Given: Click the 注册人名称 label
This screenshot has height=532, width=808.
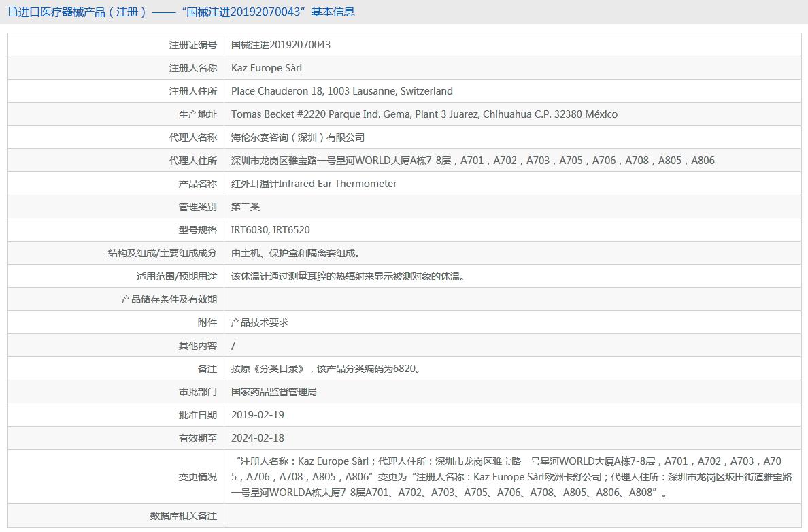Looking at the screenshot, I should pyautogui.click(x=192, y=68).
